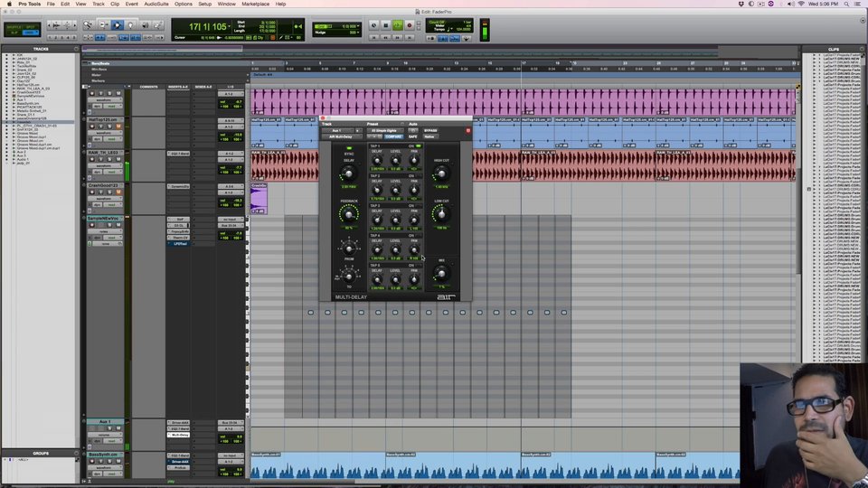
Task: Select the Pencil tool
Action: pos(157,25)
